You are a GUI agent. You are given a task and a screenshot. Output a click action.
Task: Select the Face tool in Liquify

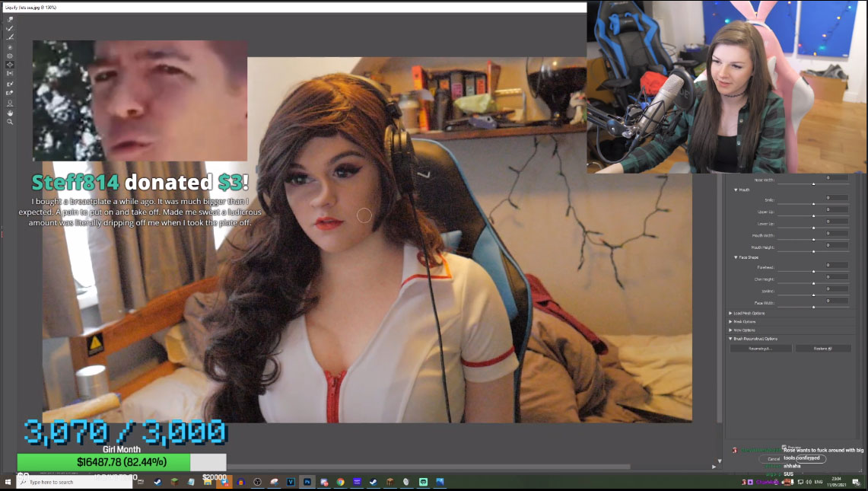click(10, 103)
